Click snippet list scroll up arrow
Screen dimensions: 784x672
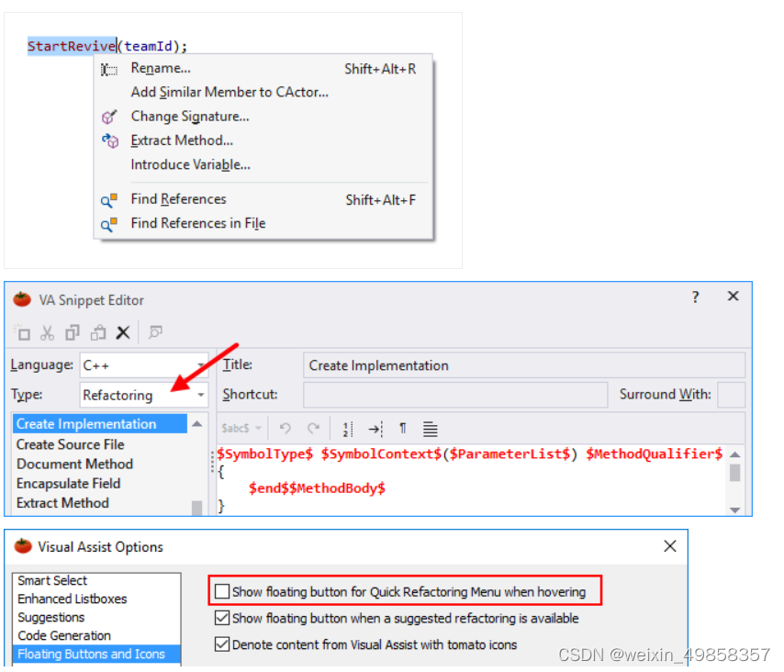[x=197, y=424]
